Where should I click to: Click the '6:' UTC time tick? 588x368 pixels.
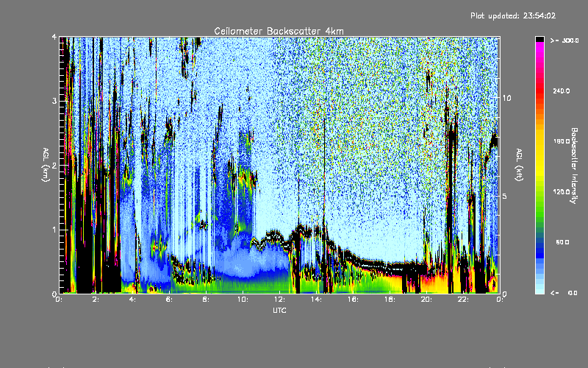pyautogui.click(x=170, y=300)
